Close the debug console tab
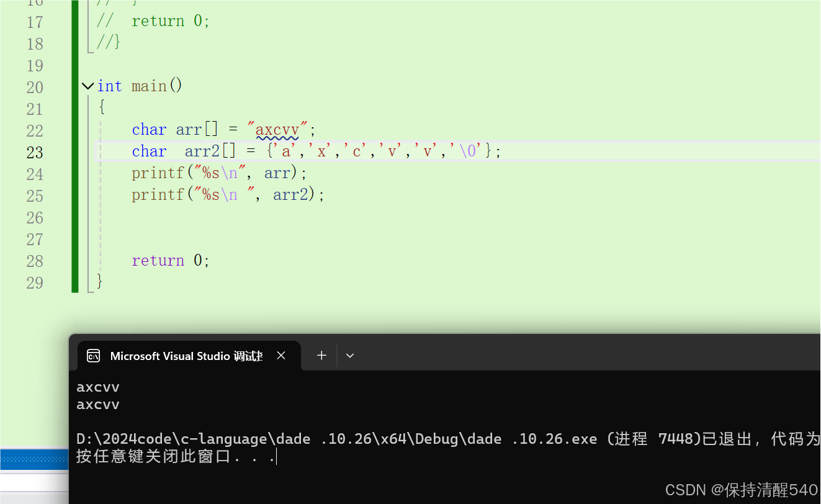821x504 pixels. point(281,355)
